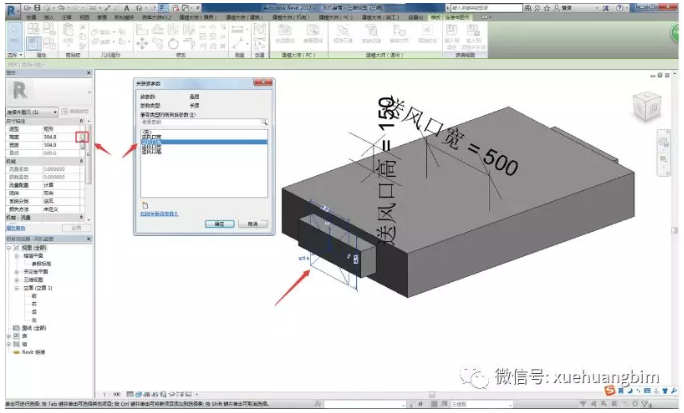Screen dimensions: 684x413
Task: Collapse the 立面 tree node
Action: point(17,288)
